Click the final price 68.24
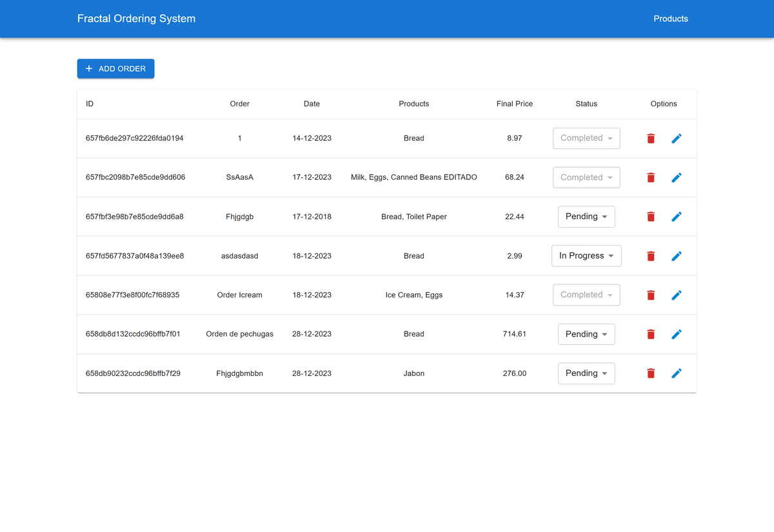The image size is (774, 532). pos(515,177)
